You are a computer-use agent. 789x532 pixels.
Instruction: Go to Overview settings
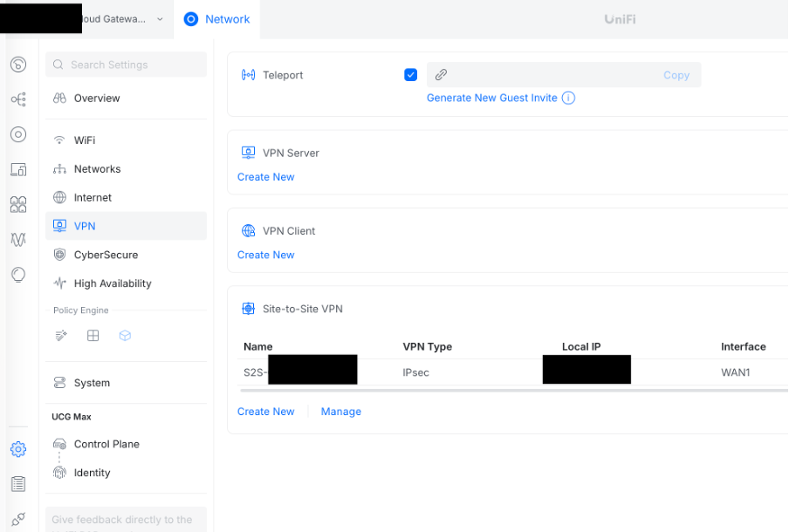coord(126,98)
